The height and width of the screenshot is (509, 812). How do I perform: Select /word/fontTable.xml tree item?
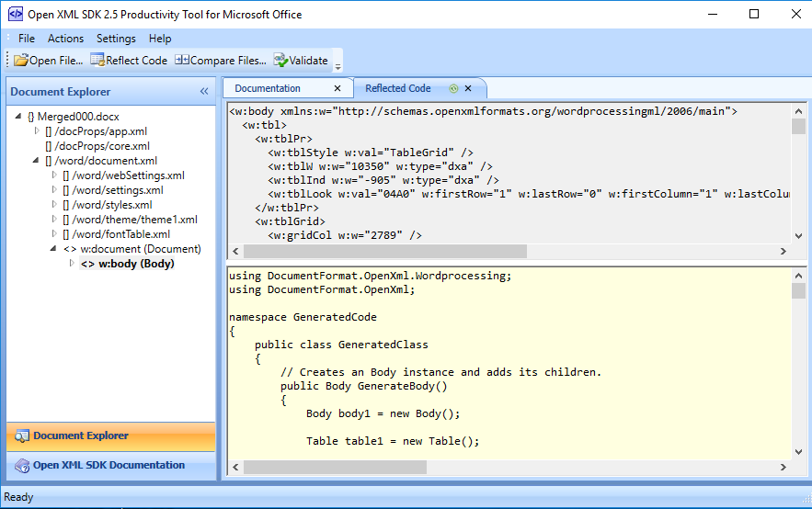coord(120,234)
